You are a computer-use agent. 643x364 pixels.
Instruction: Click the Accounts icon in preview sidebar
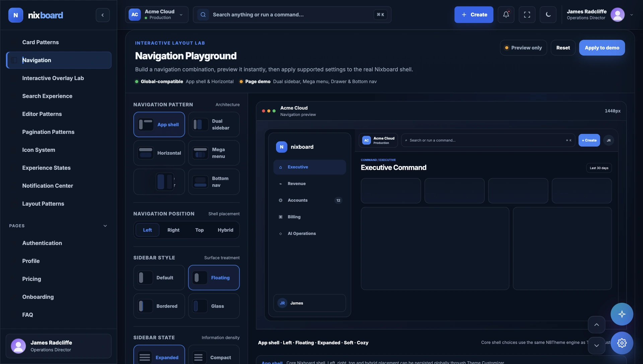[281, 200]
